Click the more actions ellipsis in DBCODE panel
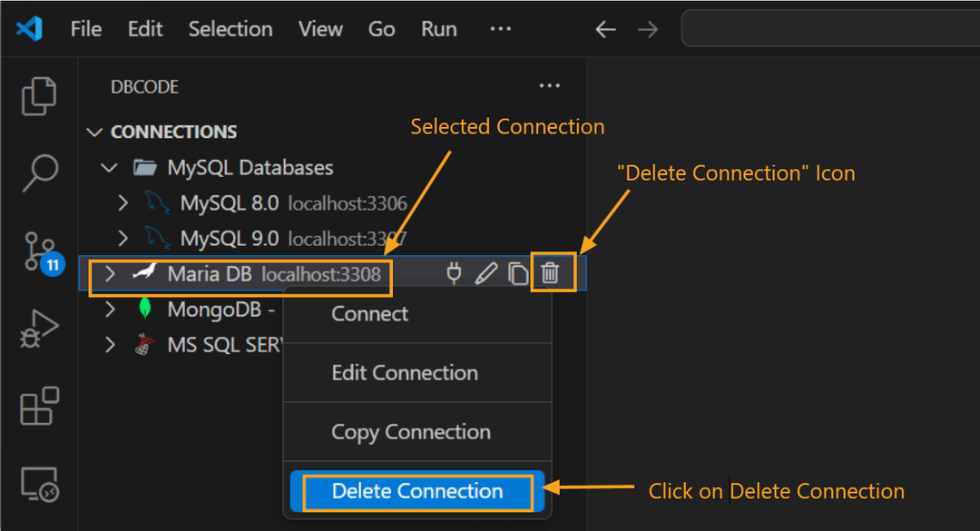The image size is (980, 531). pos(549,84)
